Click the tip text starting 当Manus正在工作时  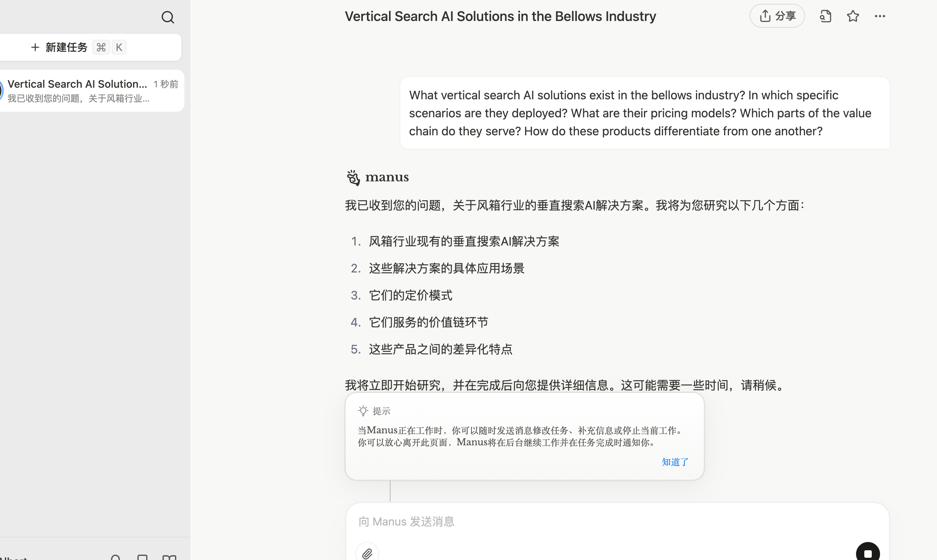tap(521, 436)
